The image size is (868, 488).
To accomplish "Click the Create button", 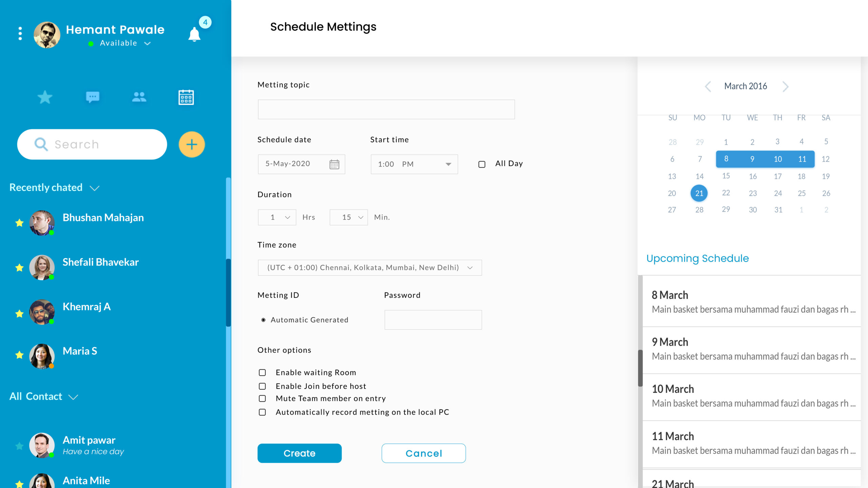I will tap(300, 453).
